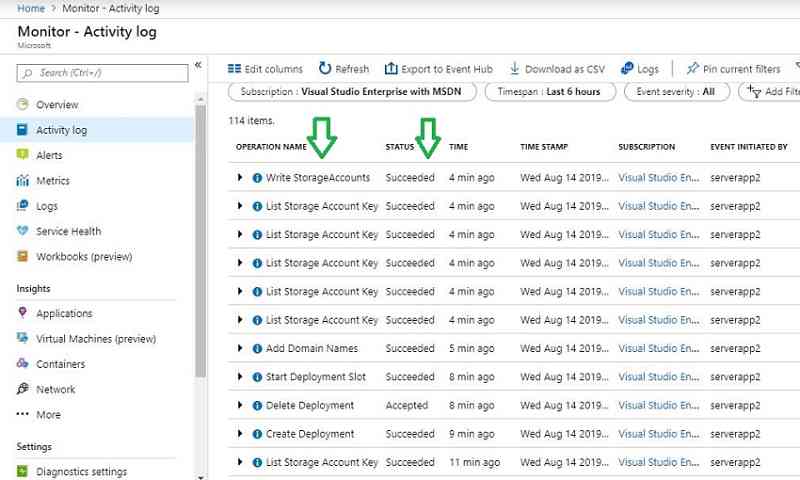Viewport: 800px width, 480px height.
Task: Sort by TIME STAMP column header
Action: point(544,147)
